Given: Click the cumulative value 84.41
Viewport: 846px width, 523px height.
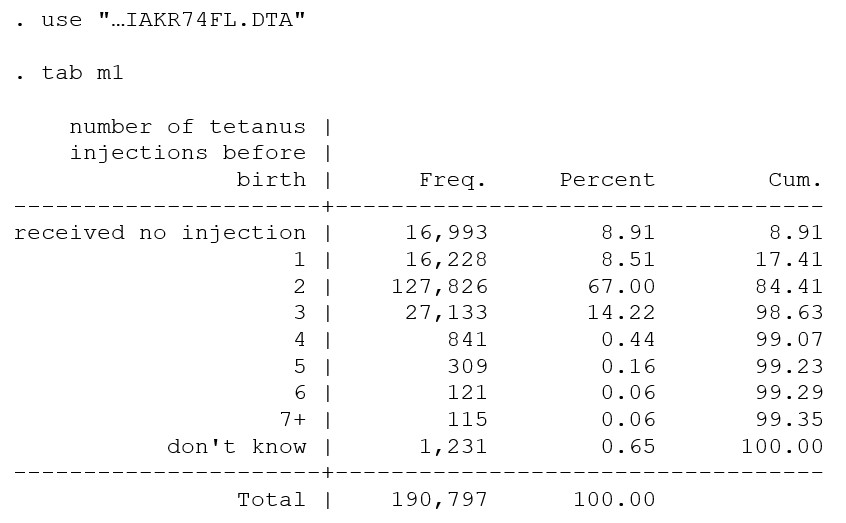Looking at the screenshot, I should point(789,287).
